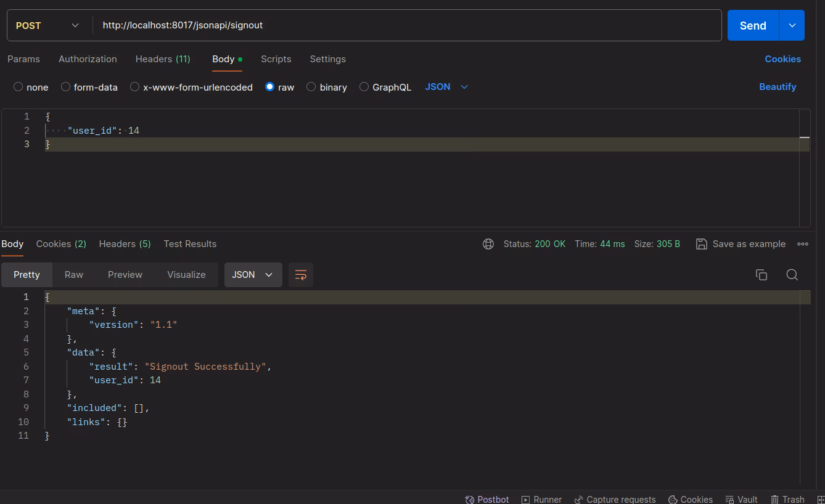Open the three-dot more options menu
This screenshot has height=504, width=825.
[803, 244]
